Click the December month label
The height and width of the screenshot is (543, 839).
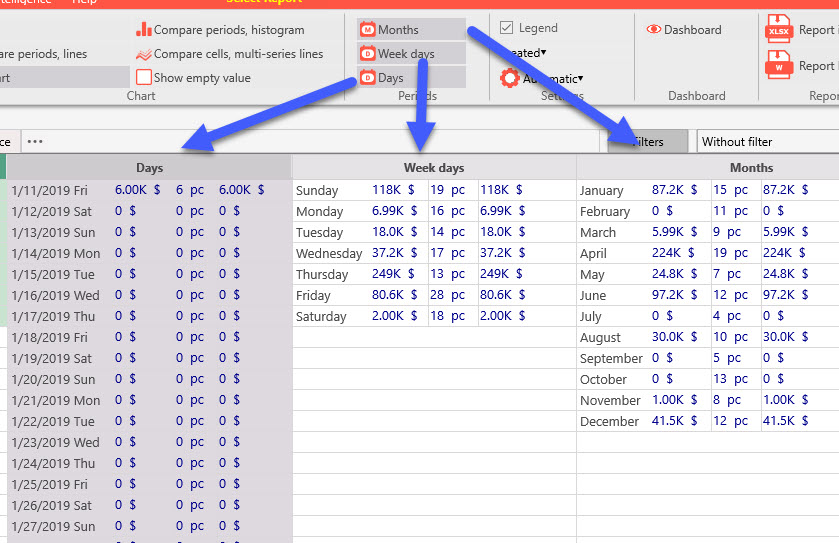pyautogui.click(x=609, y=421)
